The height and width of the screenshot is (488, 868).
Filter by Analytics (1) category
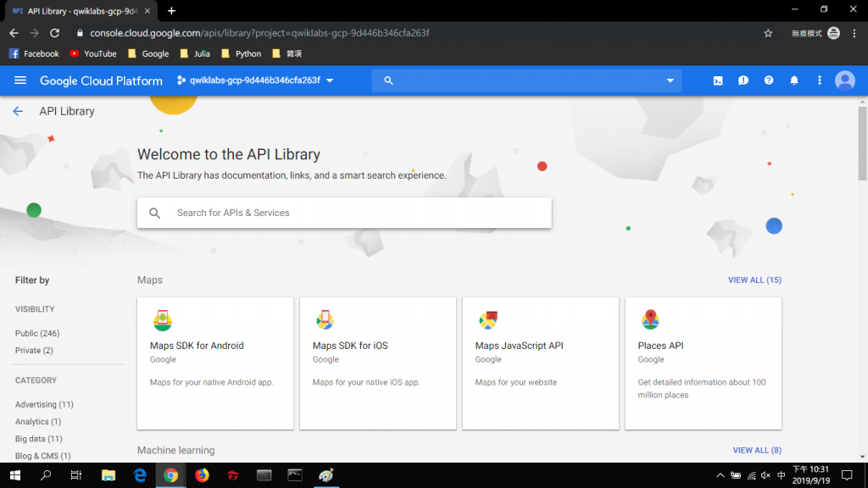click(x=38, y=422)
